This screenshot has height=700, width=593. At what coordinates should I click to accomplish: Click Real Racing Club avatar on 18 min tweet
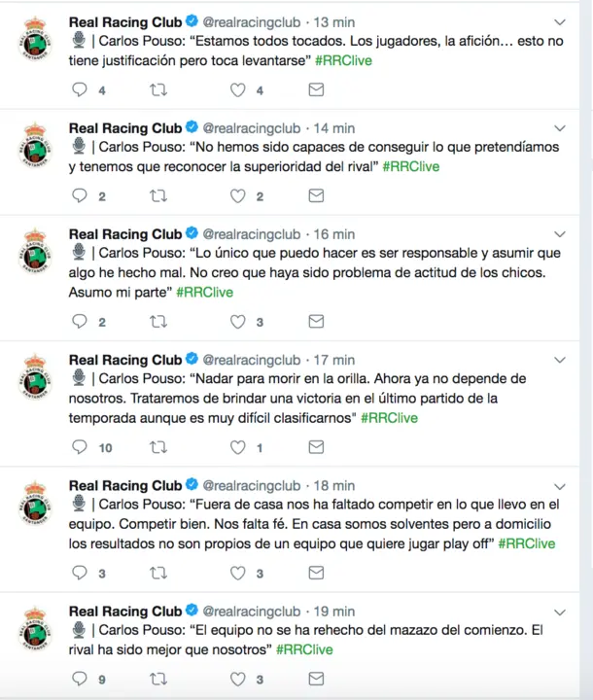(36, 504)
